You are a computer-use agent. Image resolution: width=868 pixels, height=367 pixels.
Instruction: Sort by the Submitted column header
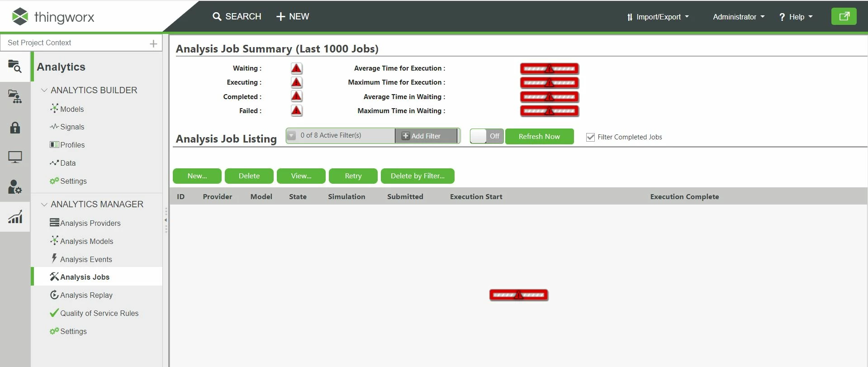click(x=405, y=196)
